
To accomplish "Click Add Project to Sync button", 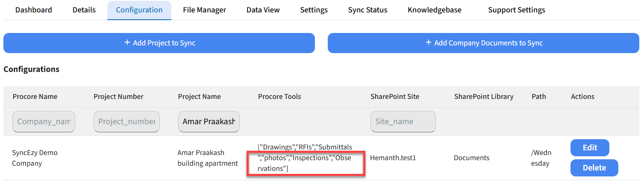I will pyautogui.click(x=159, y=43).
